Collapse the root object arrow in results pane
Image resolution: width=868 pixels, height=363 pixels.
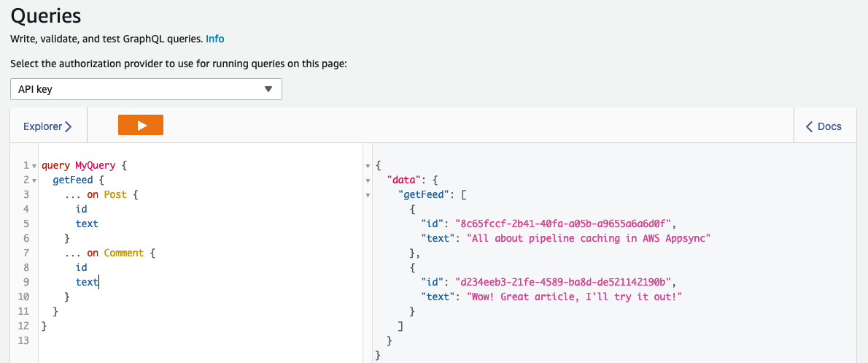pos(368,166)
